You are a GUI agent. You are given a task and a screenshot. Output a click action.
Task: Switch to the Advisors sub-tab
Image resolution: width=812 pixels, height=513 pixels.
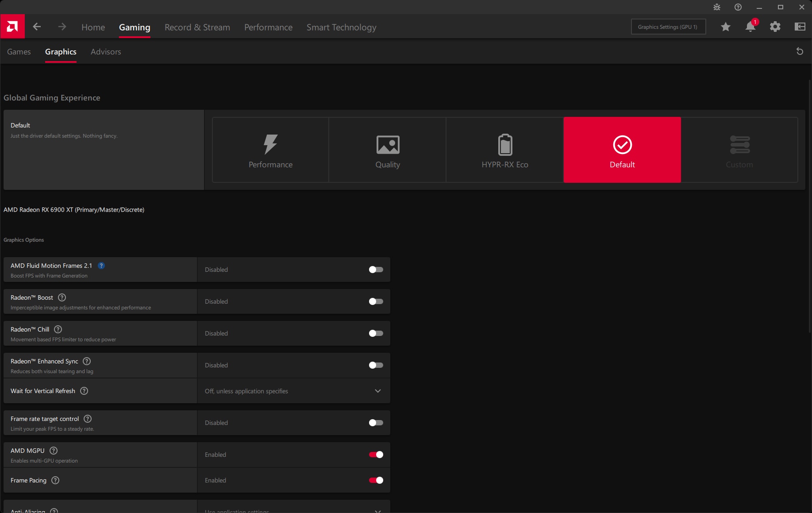pos(106,51)
